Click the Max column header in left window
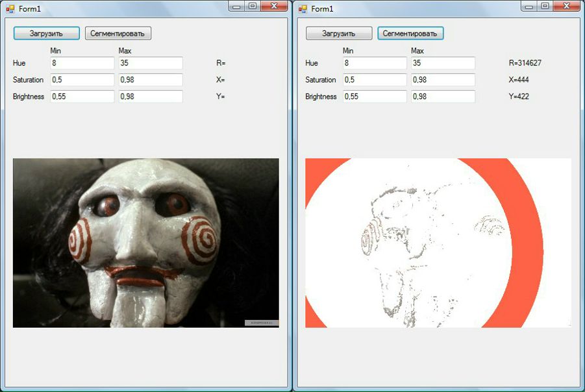The width and height of the screenshot is (585, 392). click(x=125, y=51)
